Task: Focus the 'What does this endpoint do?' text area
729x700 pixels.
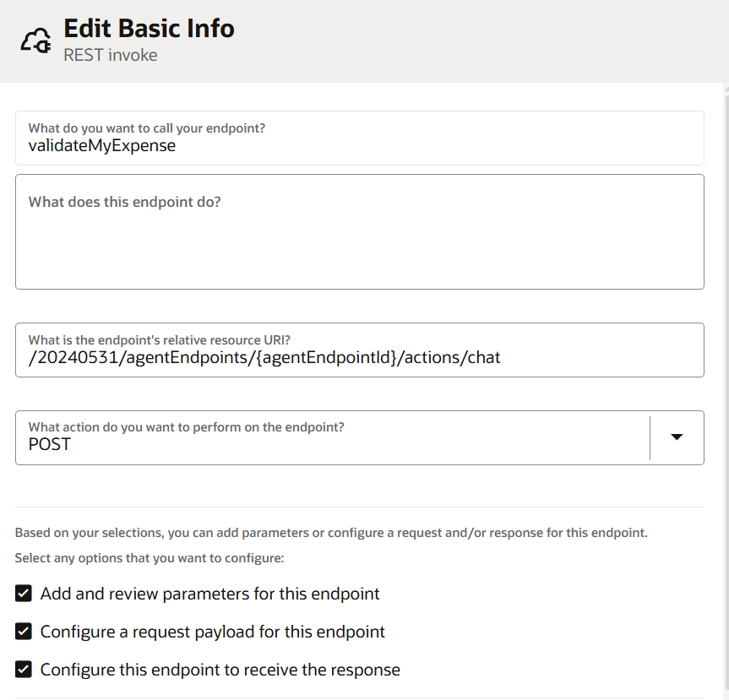Action: tap(359, 232)
